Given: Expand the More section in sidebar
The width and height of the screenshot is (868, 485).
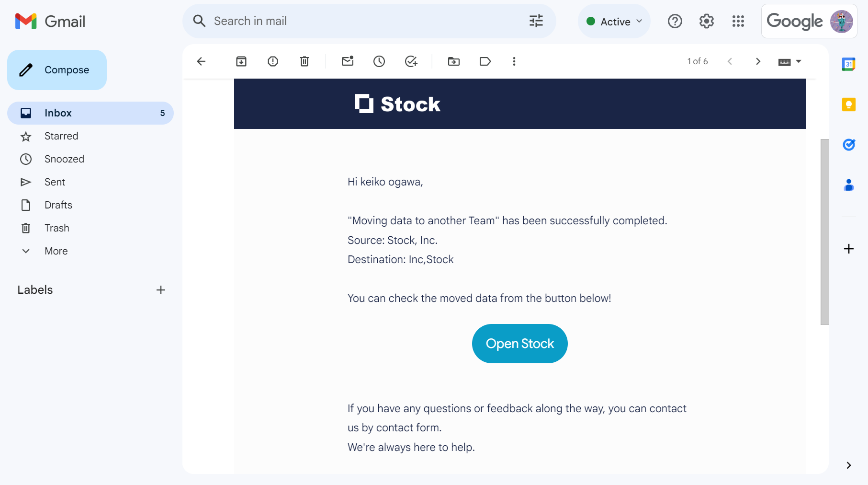Looking at the screenshot, I should point(56,251).
